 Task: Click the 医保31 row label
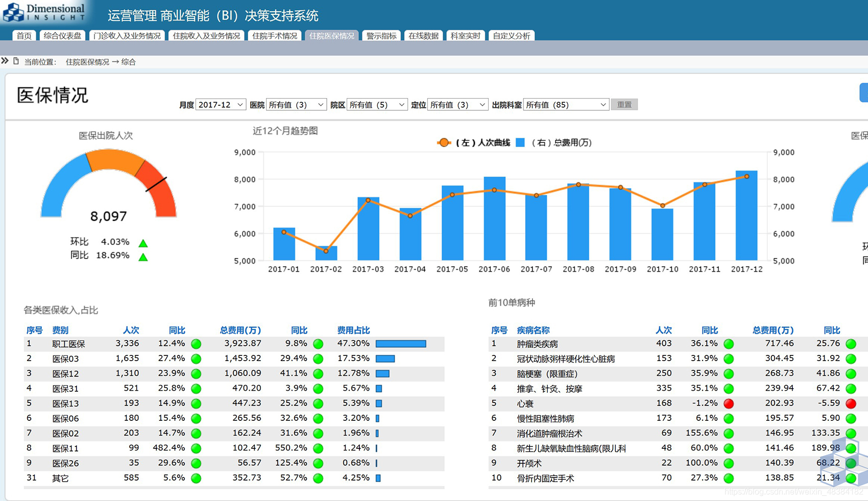click(x=65, y=389)
